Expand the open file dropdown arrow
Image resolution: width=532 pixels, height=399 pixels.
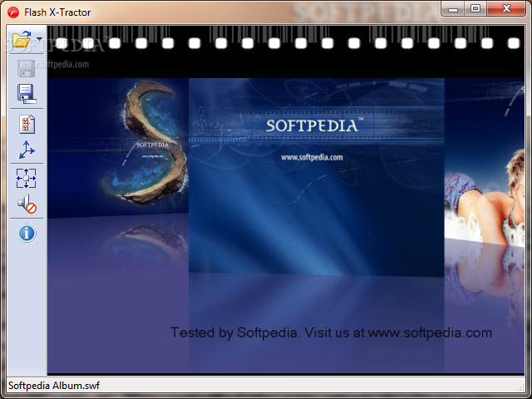[x=39, y=39]
